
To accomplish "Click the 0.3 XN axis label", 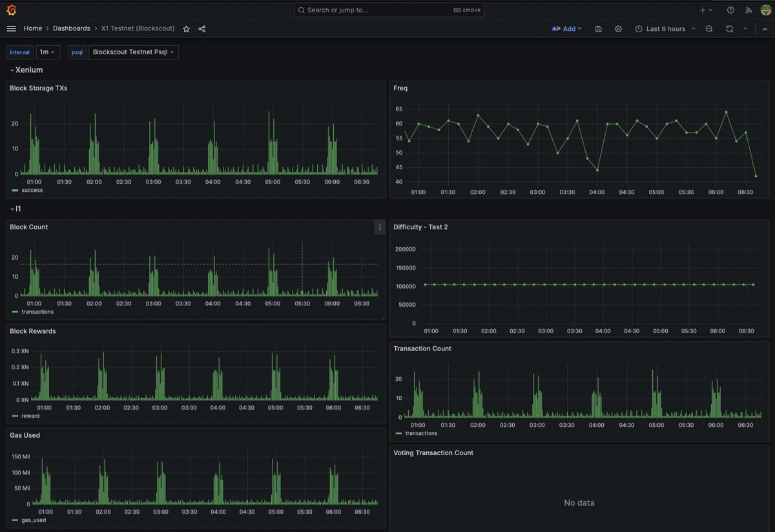I will coord(20,351).
